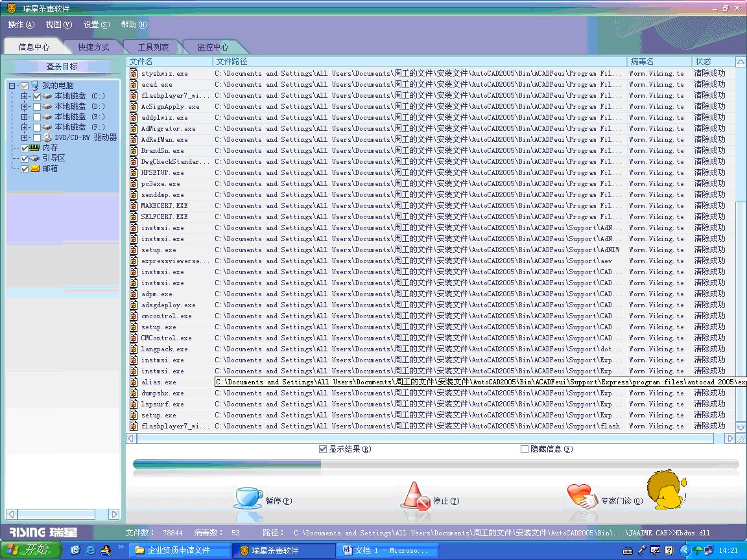Click the local disk E: drive icon

tap(47, 117)
